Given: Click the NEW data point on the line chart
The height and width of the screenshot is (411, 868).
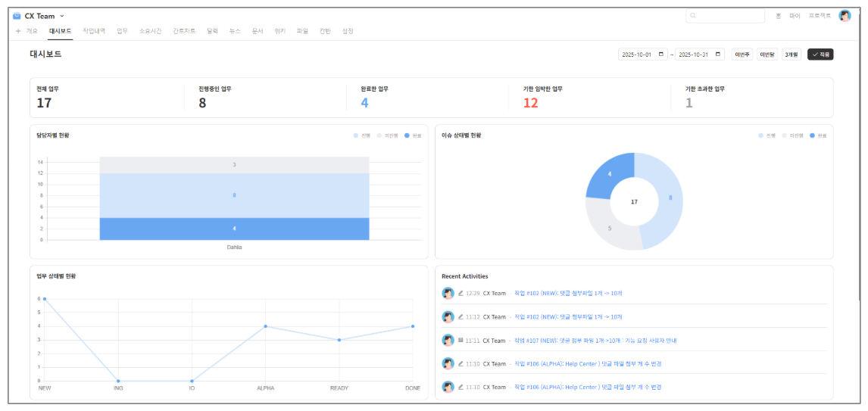Looking at the screenshot, I should pyautogui.click(x=45, y=299).
